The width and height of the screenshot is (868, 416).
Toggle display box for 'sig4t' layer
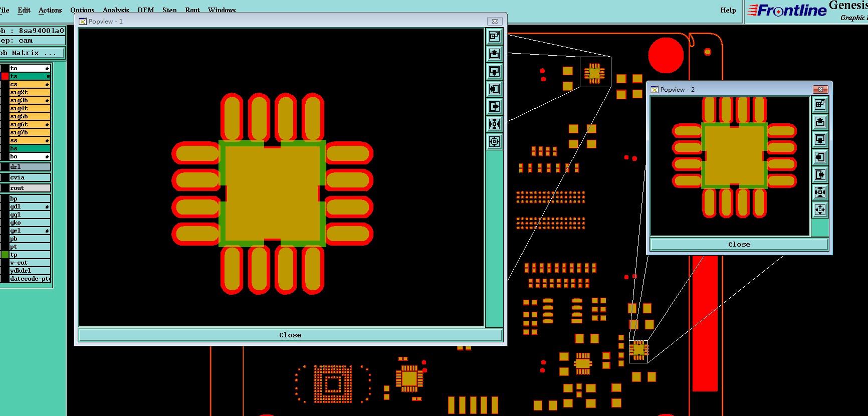click(5, 108)
